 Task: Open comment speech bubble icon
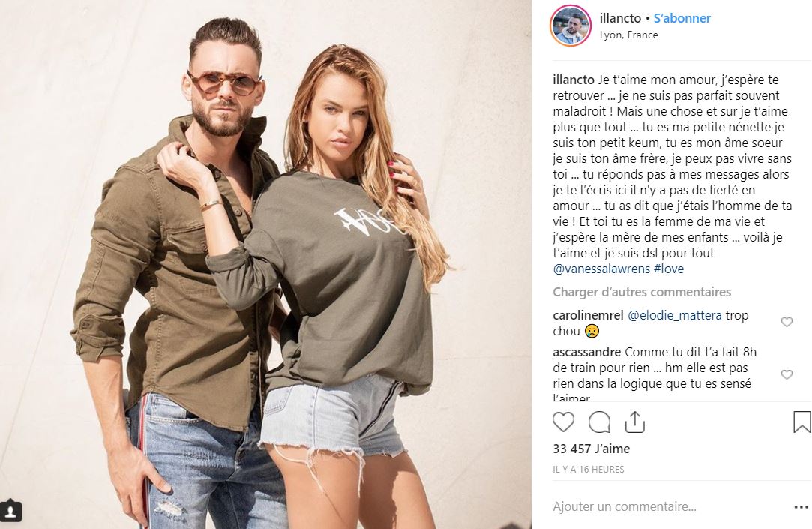(x=599, y=422)
